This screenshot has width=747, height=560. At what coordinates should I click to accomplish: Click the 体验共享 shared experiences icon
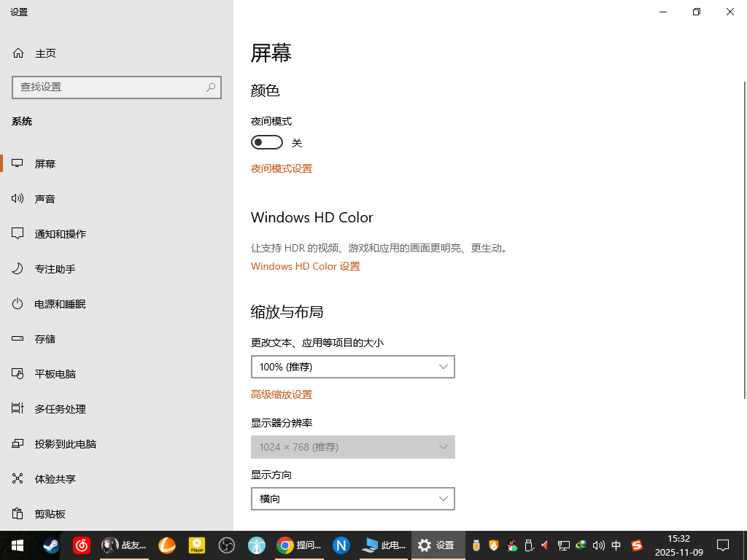click(x=18, y=478)
